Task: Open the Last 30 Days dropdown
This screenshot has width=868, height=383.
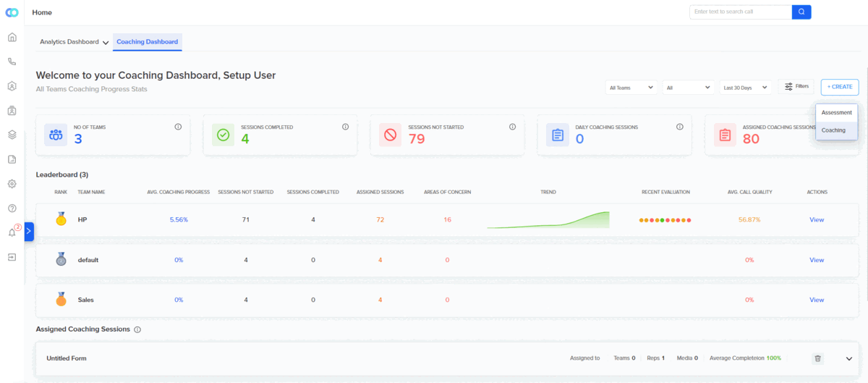Action: (x=745, y=88)
